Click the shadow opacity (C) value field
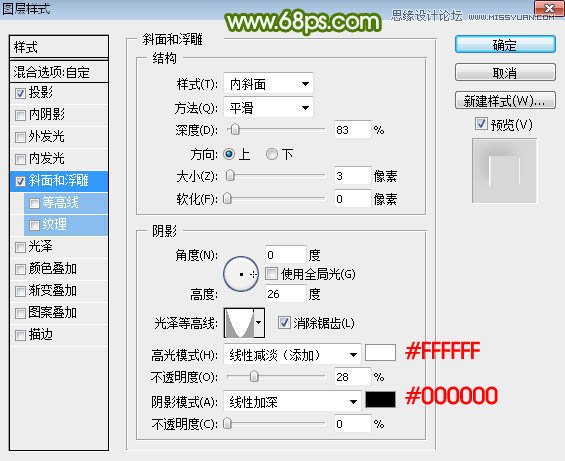 click(352, 424)
